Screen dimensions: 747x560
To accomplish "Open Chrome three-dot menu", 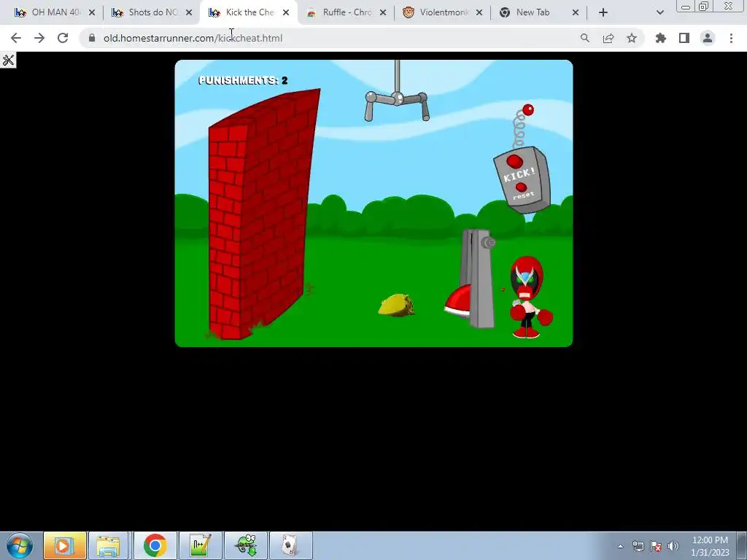I will click(x=731, y=38).
